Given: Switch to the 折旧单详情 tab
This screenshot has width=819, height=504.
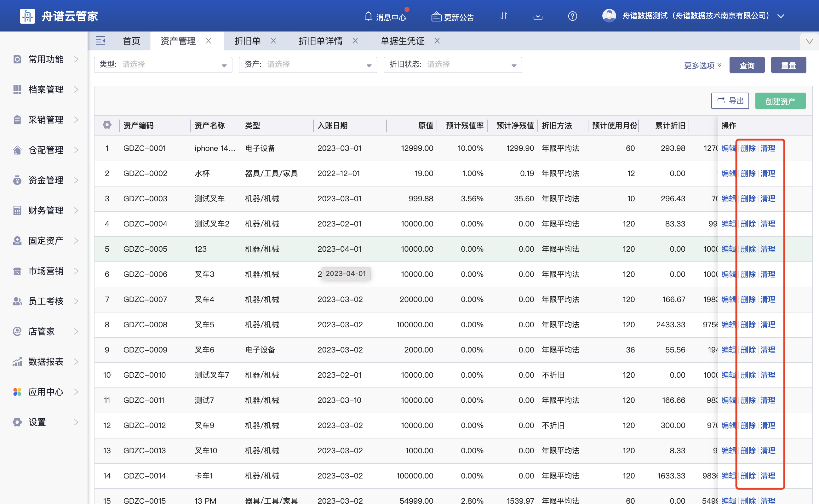Looking at the screenshot, I should (320, 41).
